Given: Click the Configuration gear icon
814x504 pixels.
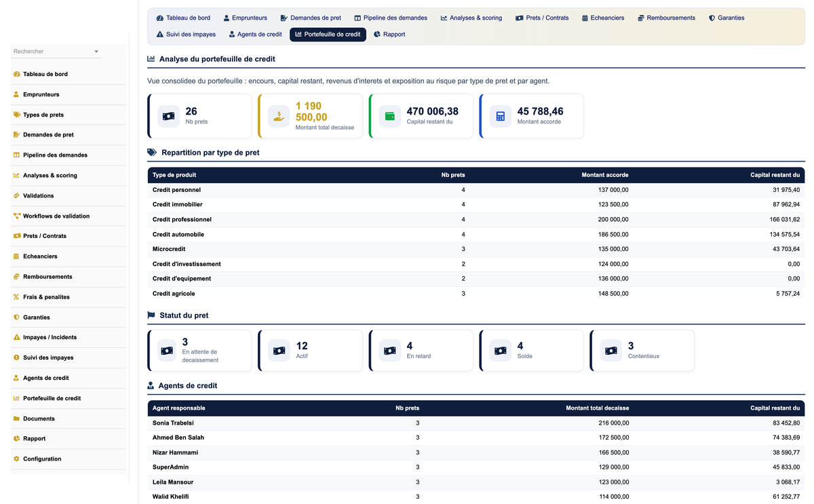Looking at the screenshot, I should (16, 459).
